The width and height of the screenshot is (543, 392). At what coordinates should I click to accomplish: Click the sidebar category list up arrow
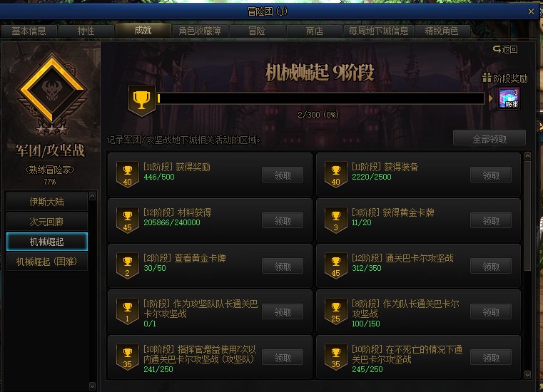point(92,196)
